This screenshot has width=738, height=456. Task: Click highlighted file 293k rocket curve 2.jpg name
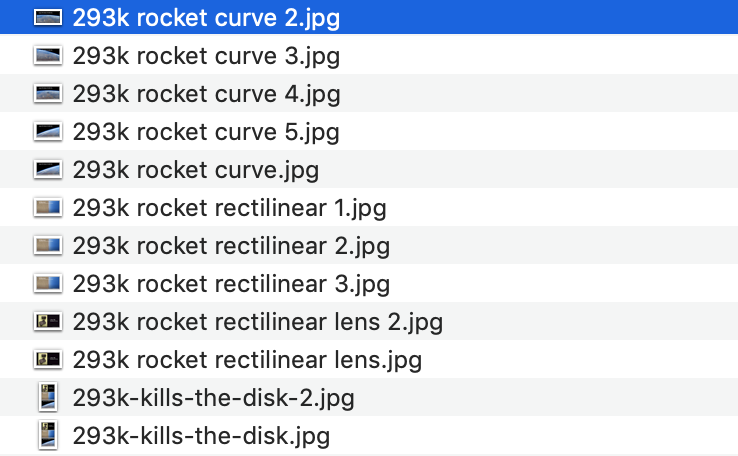(x=206, y=18)
